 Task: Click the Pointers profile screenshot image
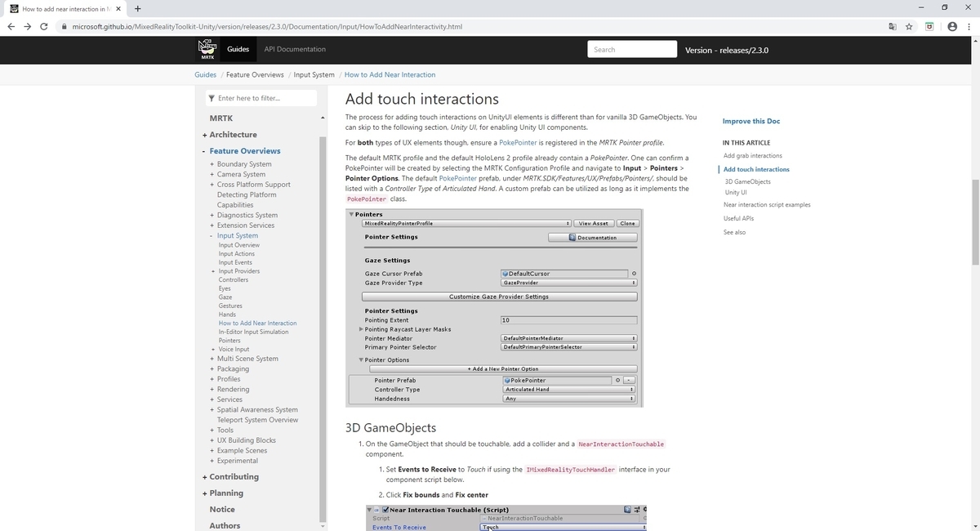(494, 308)
